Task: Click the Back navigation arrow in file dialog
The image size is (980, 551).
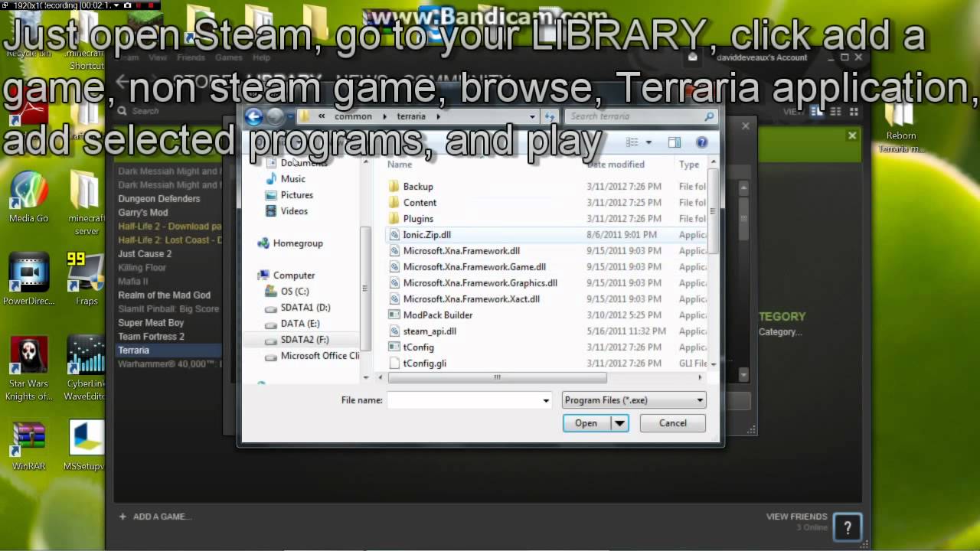Action: (253, 116)
